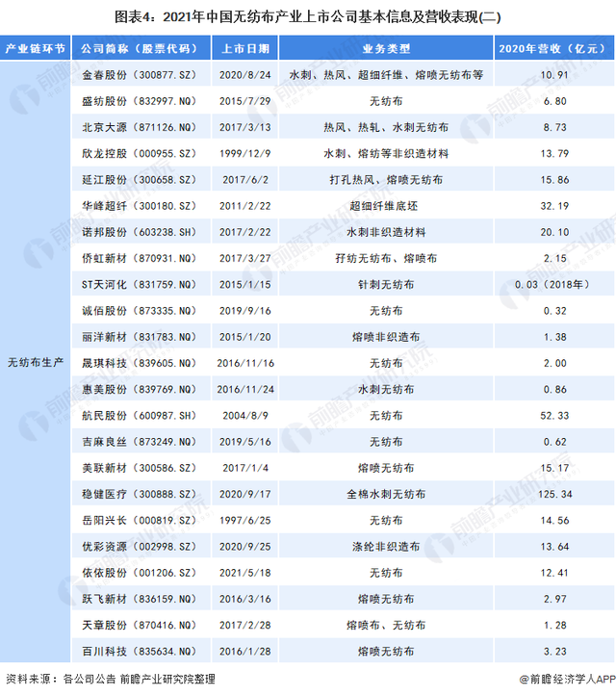
Task: Select the 无纺布生产 category cell
Action: [36, 363]
